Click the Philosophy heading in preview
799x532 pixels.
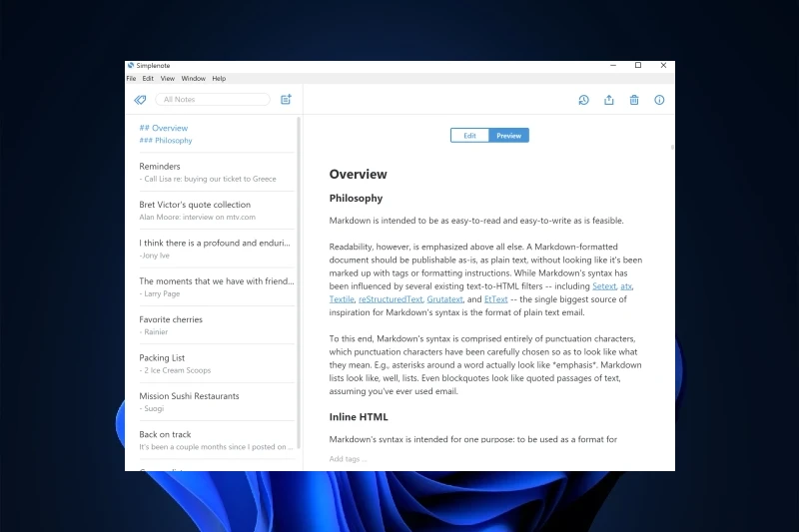(x=356, y=198)
